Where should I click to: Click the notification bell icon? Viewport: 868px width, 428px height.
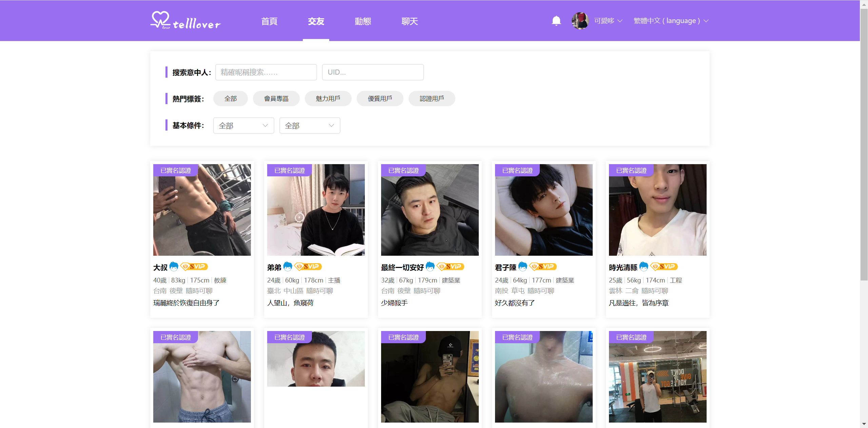[556, 21]
